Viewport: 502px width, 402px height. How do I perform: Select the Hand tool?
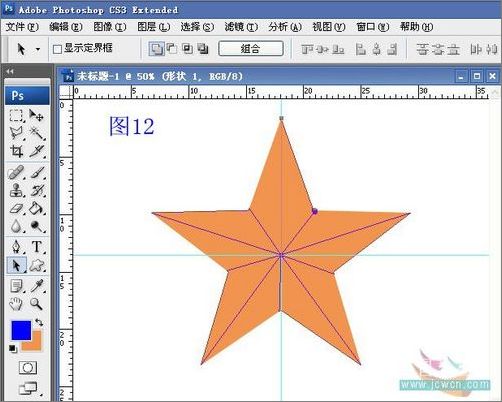tap(16, 304)
